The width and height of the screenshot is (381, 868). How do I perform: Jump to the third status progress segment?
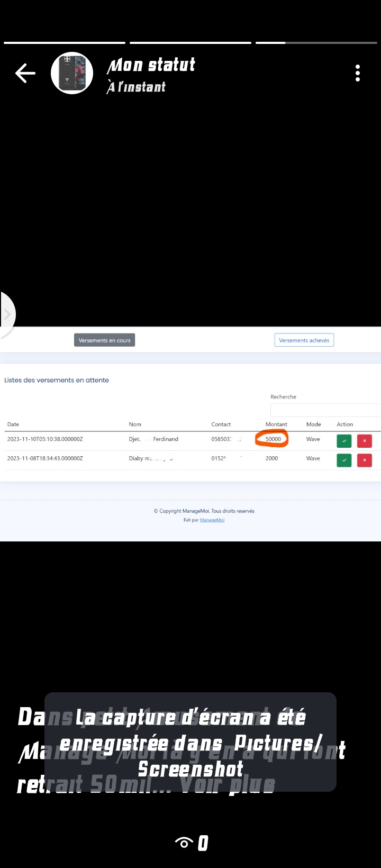tap(316, 43)
